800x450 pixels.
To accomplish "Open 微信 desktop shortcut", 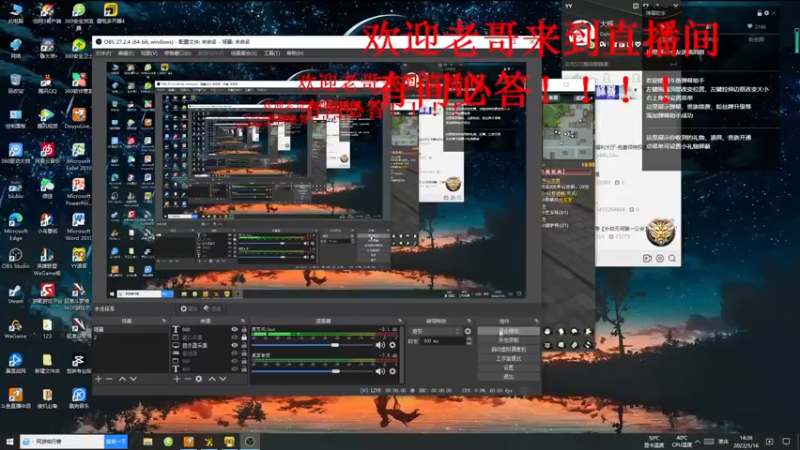I will pos(47,188).
